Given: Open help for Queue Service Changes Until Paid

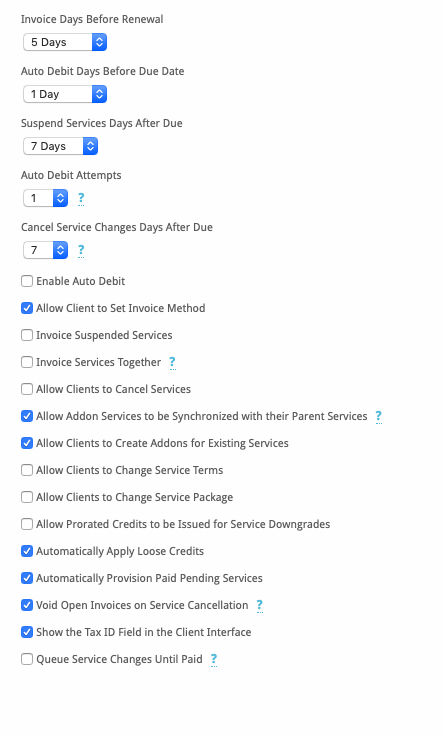Looking at the screenshot, I should point(214,660).
